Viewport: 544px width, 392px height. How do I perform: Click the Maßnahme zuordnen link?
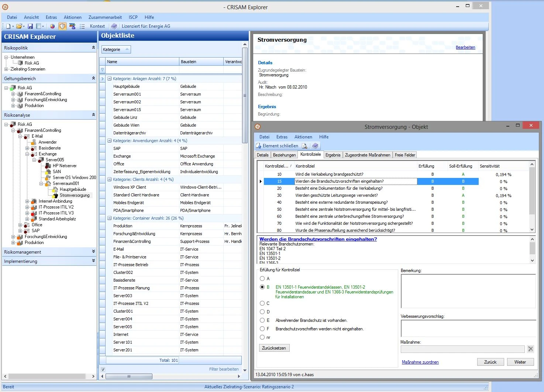[x=420, y=362]
